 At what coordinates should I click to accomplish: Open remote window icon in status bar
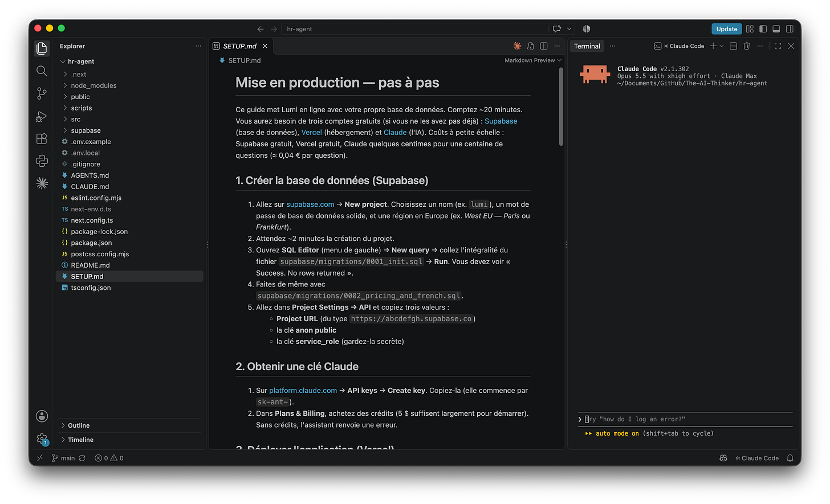click(39, 458)
